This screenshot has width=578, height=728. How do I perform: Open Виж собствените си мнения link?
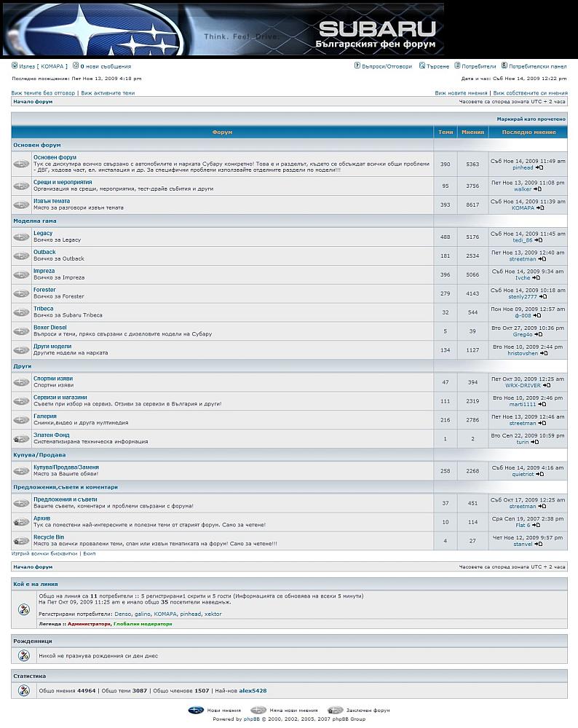pyautogui.click(x=530, y=93)
